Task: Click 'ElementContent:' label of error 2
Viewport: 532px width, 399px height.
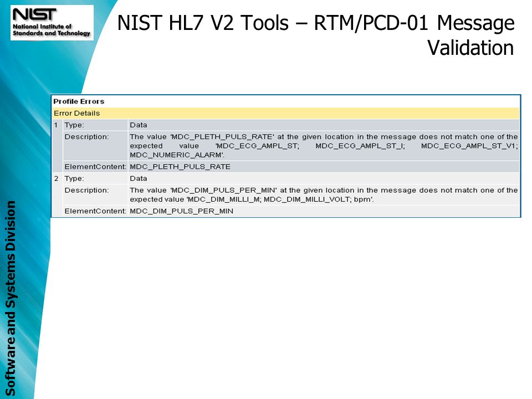Action: coord(95,211)
